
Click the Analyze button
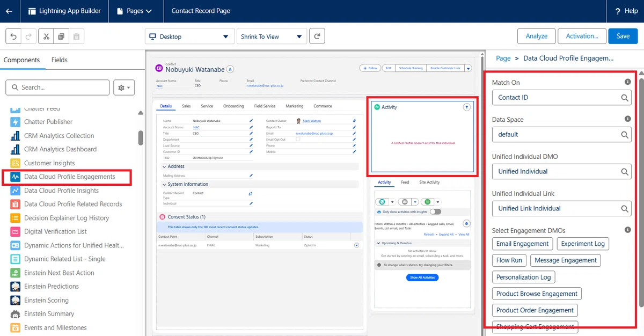pyautogui.click(x=537, y=36)
